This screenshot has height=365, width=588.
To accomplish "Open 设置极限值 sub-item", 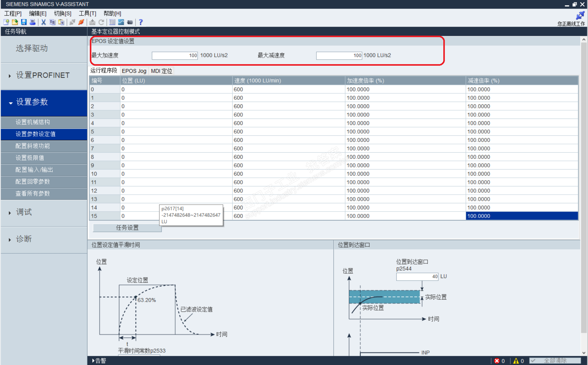I will pos(44,158).
